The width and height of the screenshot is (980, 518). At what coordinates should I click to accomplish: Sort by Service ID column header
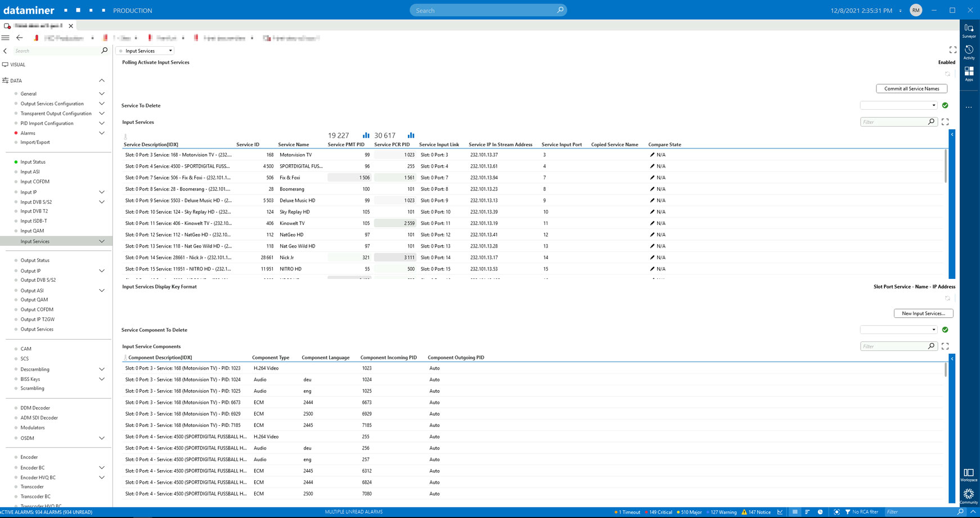click(248, 145)
